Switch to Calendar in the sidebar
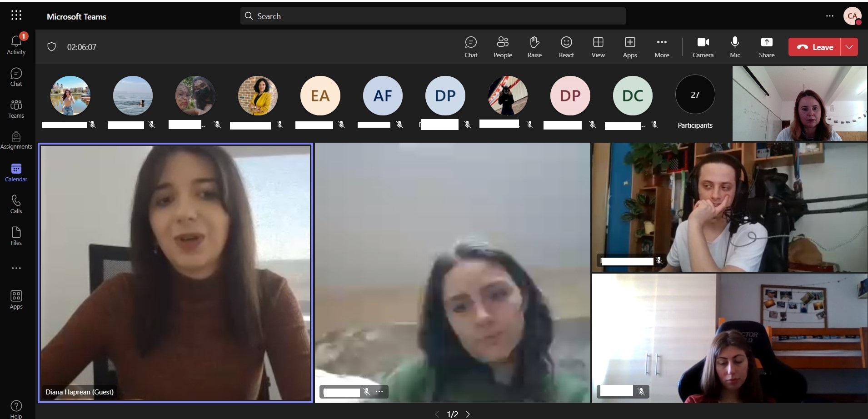Viewport: 868px width, 419px height. tap(16, 173)
